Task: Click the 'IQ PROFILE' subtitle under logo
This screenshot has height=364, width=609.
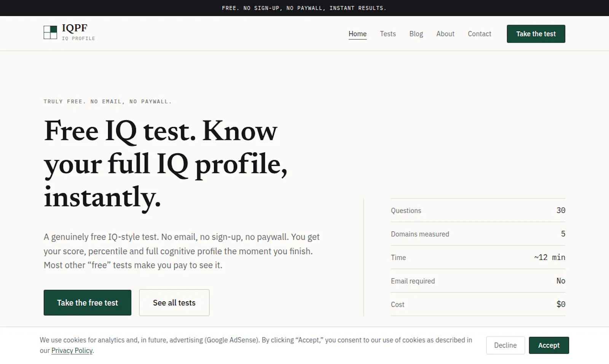Action: pos(78,38)
